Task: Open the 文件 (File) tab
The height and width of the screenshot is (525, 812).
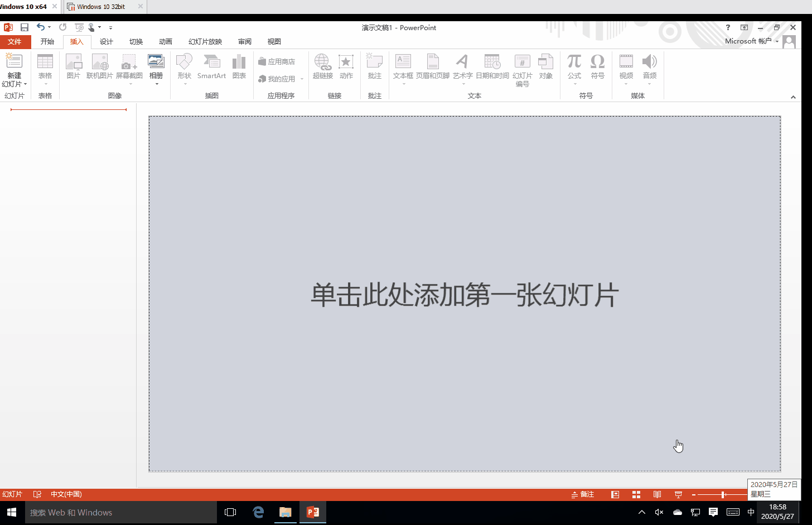Action: (15, 42)
